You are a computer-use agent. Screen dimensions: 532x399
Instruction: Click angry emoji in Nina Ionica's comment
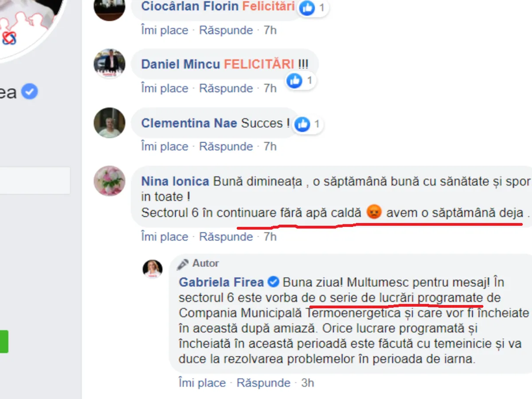pyautogui.click(x=374, y=213)
